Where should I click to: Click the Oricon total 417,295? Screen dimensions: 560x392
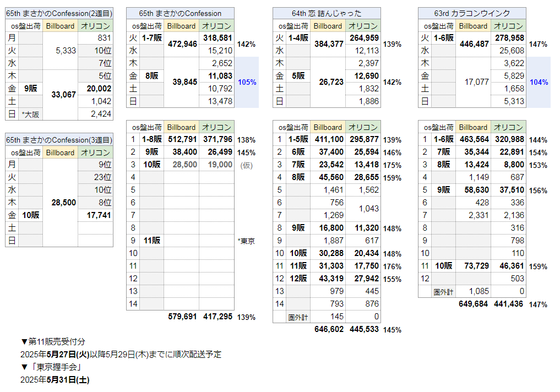218,317
